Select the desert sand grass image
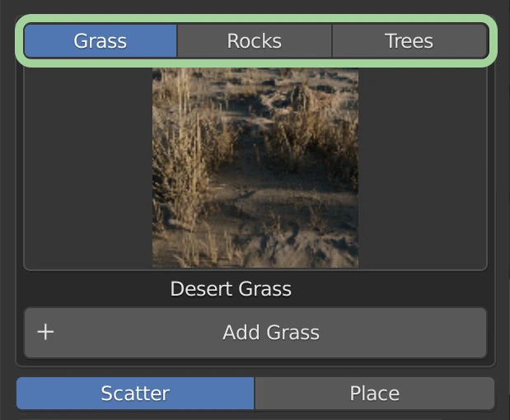 click(x=255, y=168)
